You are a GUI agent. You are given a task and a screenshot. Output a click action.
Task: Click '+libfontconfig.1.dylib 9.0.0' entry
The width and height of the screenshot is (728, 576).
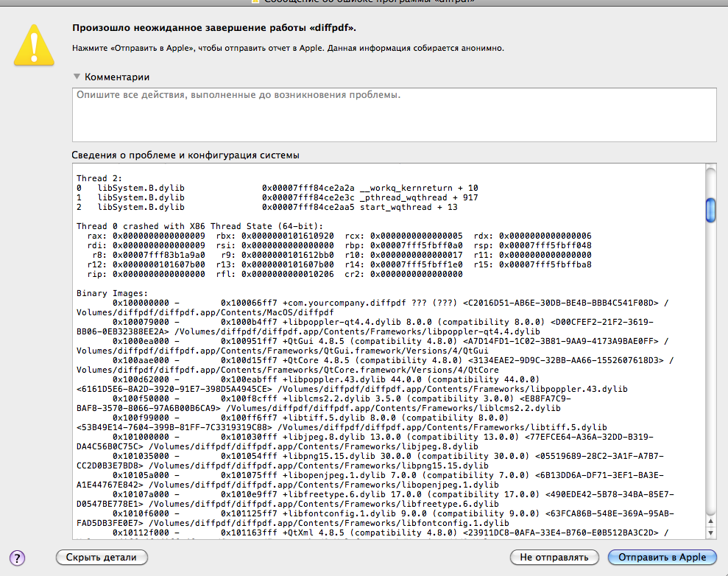click(354, 513)
